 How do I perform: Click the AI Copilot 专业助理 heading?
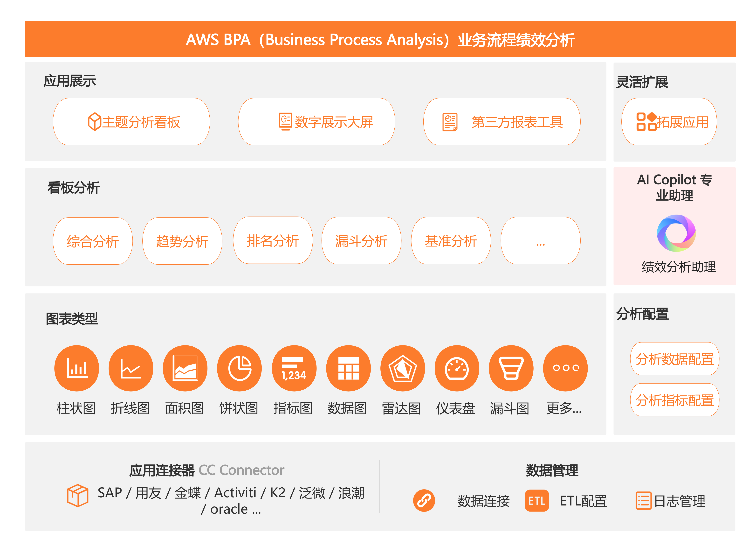675,187
